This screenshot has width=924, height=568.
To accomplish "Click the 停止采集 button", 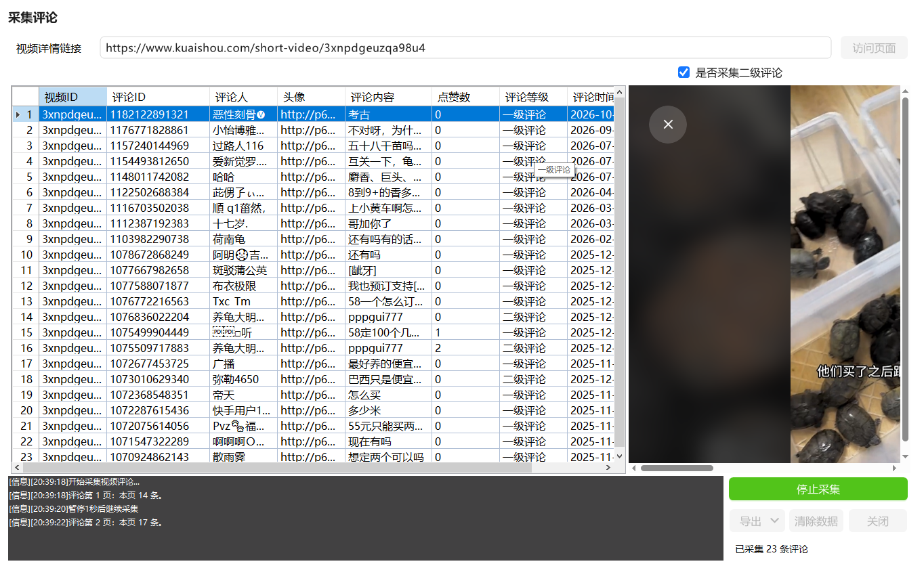I will click(x=818, y=489).
